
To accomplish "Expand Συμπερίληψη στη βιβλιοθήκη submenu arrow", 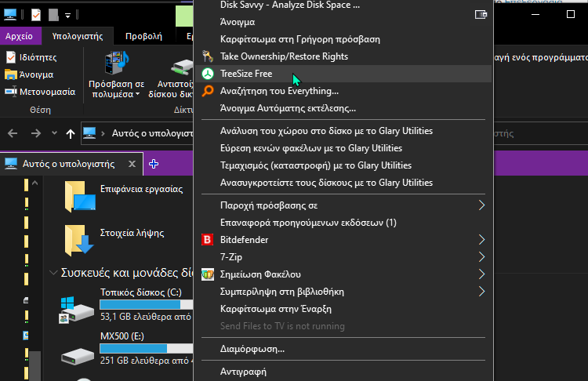I will [x=482, y=292].
